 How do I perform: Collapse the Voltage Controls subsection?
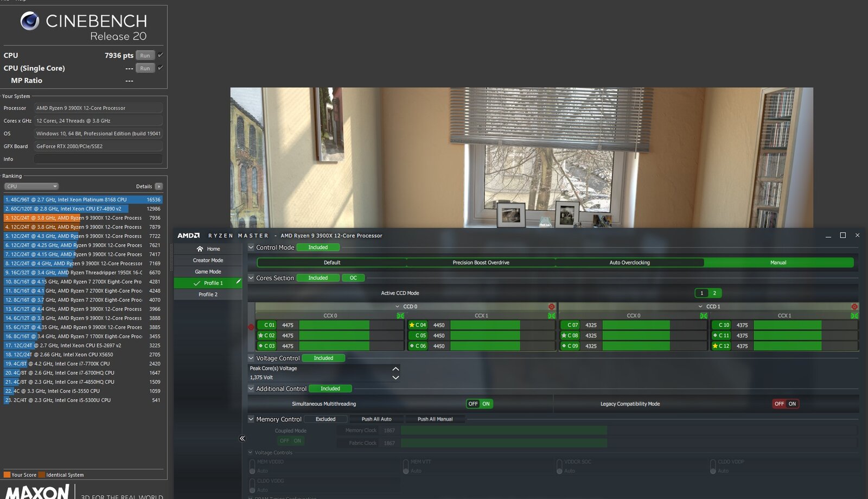[251, 452]
